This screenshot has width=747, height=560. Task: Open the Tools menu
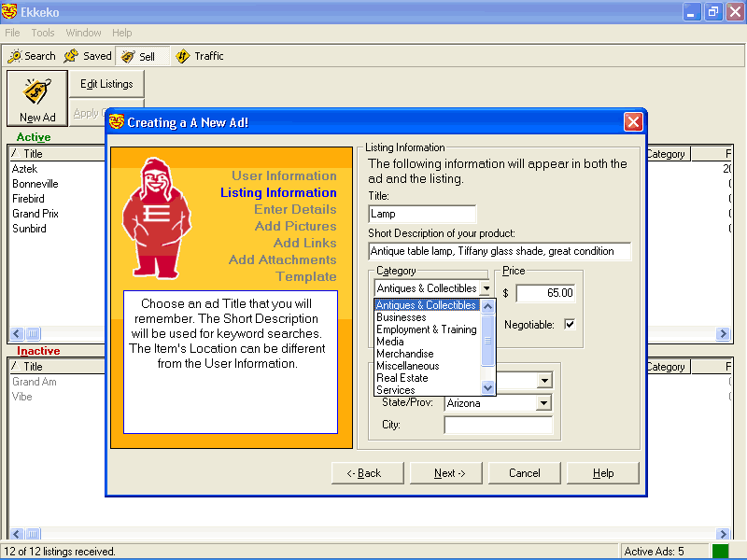tap(43, 33)
